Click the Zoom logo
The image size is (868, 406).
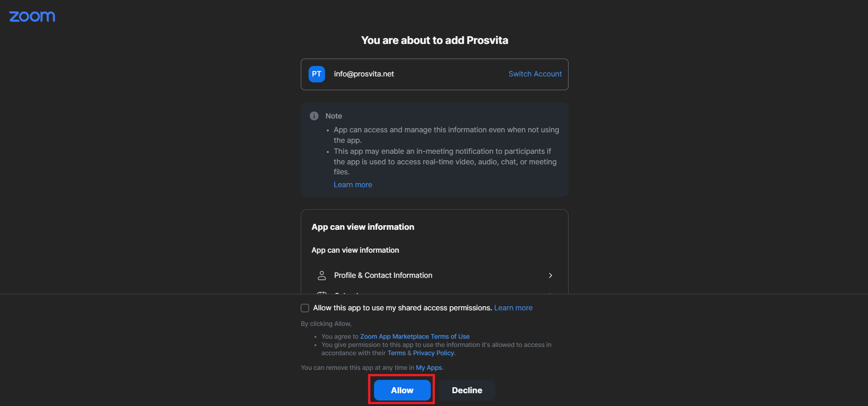pos(32,16)
